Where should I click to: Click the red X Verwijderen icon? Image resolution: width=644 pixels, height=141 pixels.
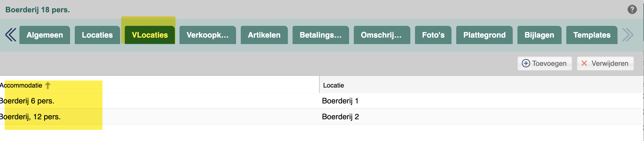(584, 63)
